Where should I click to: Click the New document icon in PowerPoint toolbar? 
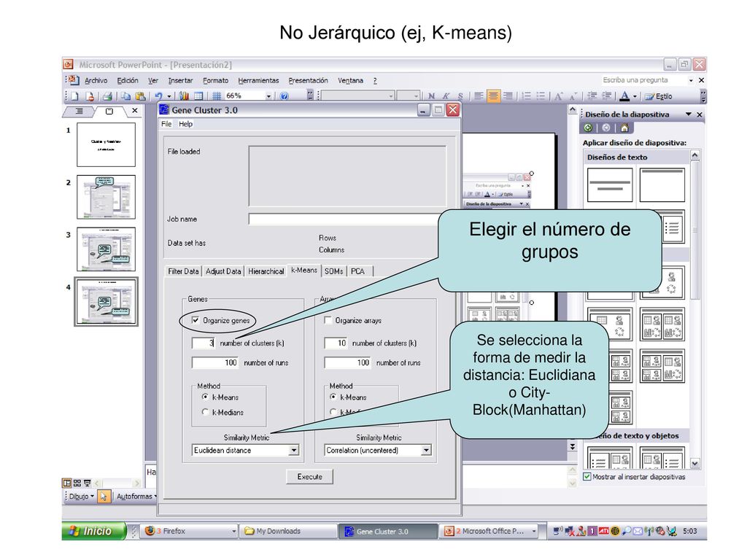pyautogui.click(x=75, y=96)
